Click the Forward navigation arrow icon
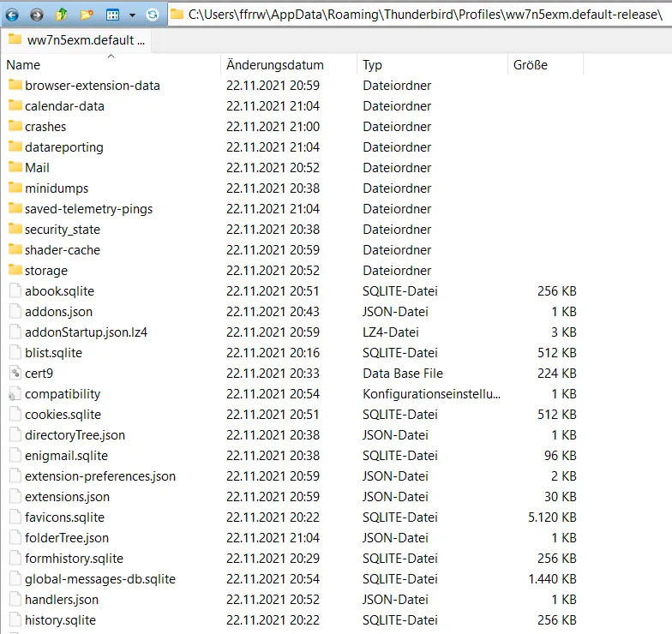672x634 pixels. 37,15
